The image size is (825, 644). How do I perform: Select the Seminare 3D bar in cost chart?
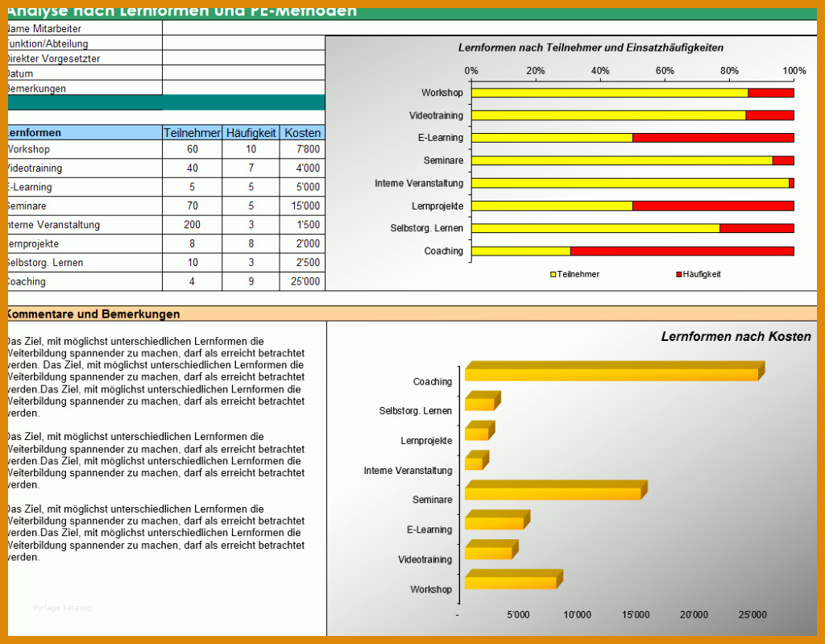[x=556, y=490]
